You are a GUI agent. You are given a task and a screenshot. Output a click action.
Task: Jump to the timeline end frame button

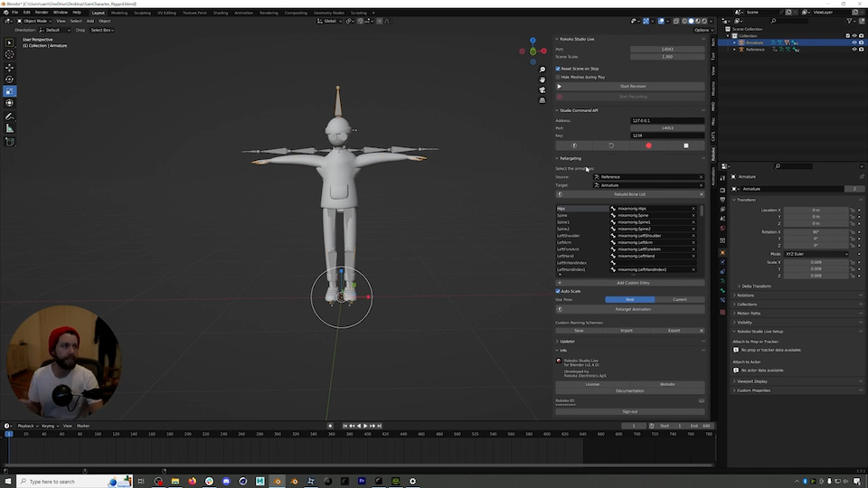point(379,426)
